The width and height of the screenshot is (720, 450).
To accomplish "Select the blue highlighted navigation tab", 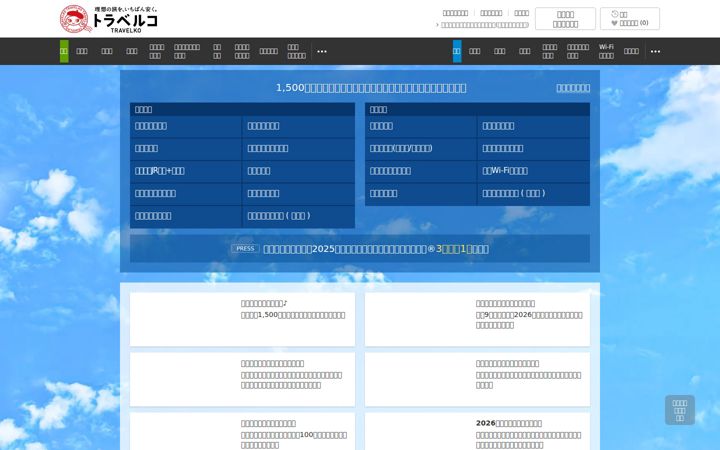I will [457, 51].
